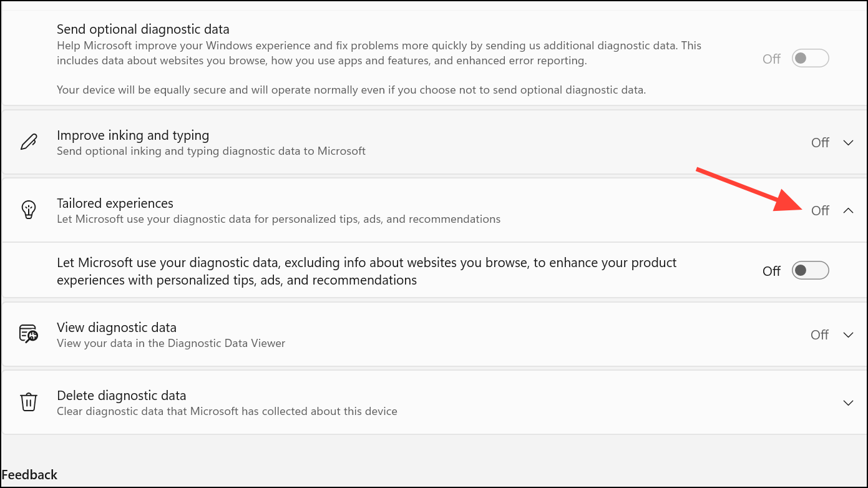Click the Send optional diagnostic data heading
Viewport: 868px width, 488px height.
tap(143, 29)
